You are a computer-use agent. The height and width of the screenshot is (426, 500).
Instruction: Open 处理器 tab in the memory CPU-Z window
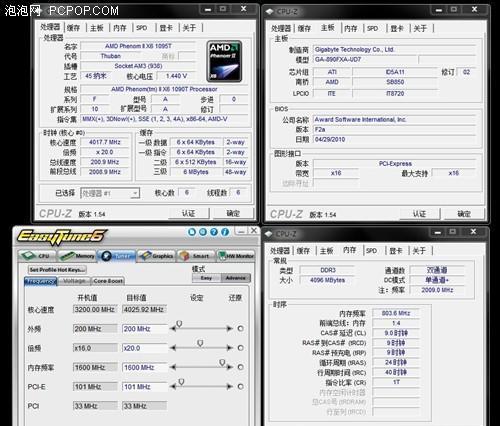[280, 251]
